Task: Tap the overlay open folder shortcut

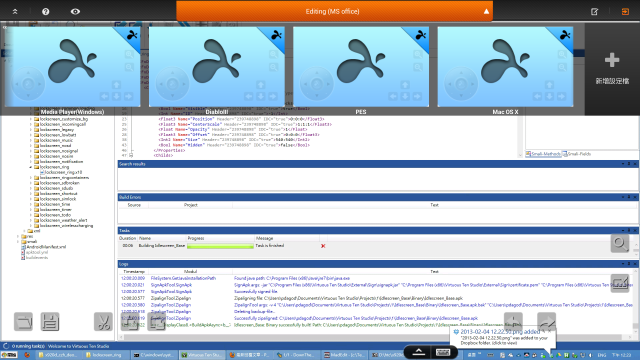Action: 23,322
